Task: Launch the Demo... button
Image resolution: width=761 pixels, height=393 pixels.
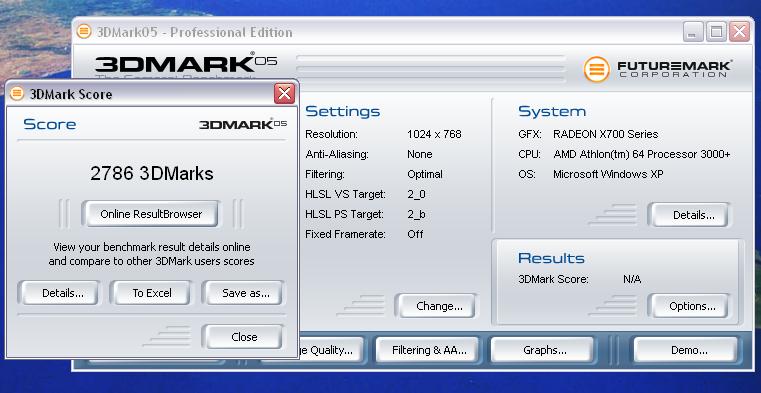Action: pyautogui.click(x=687, y=350)
